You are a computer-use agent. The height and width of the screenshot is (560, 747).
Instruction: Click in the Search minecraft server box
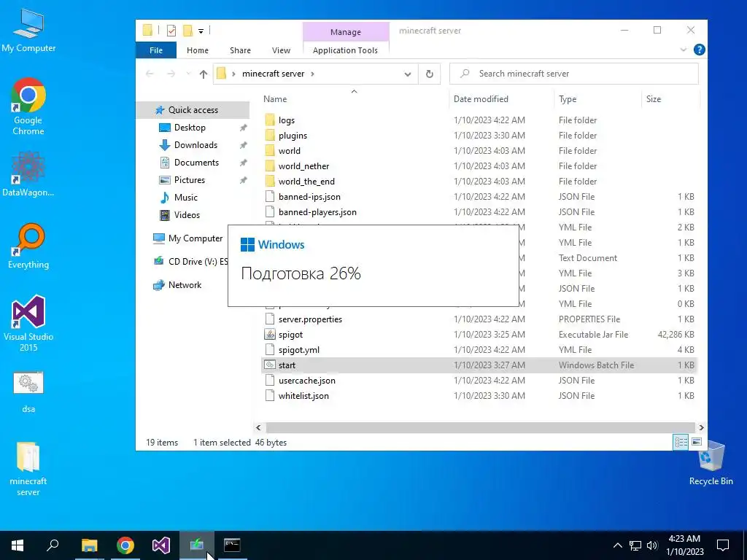[x=573, y=74]
